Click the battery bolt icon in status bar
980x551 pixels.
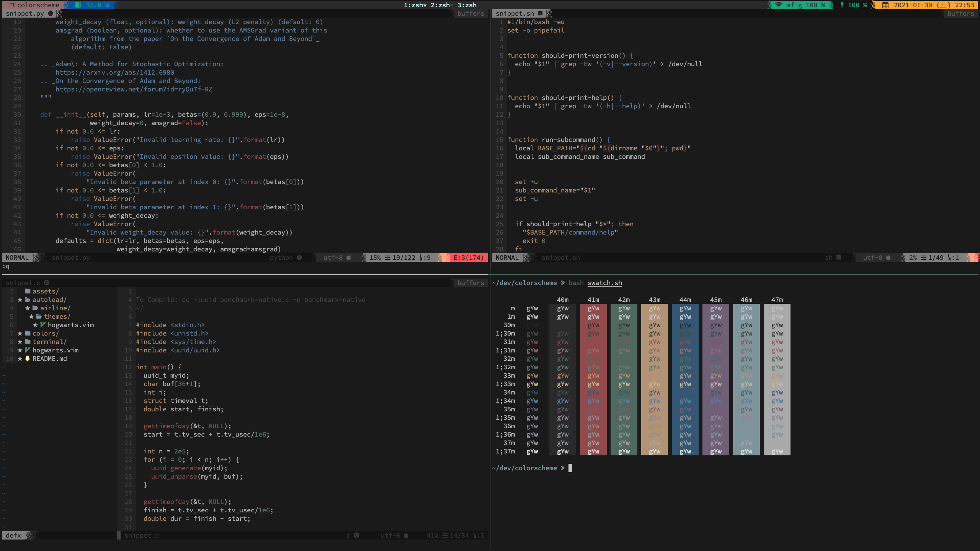[x=842, y=5]
